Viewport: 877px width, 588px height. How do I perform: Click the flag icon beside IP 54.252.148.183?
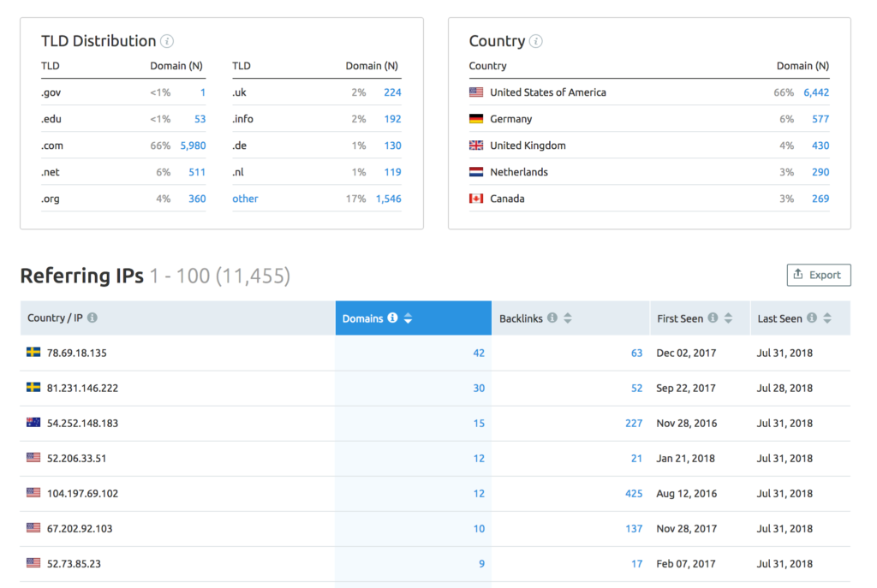[x=33, y=423]
